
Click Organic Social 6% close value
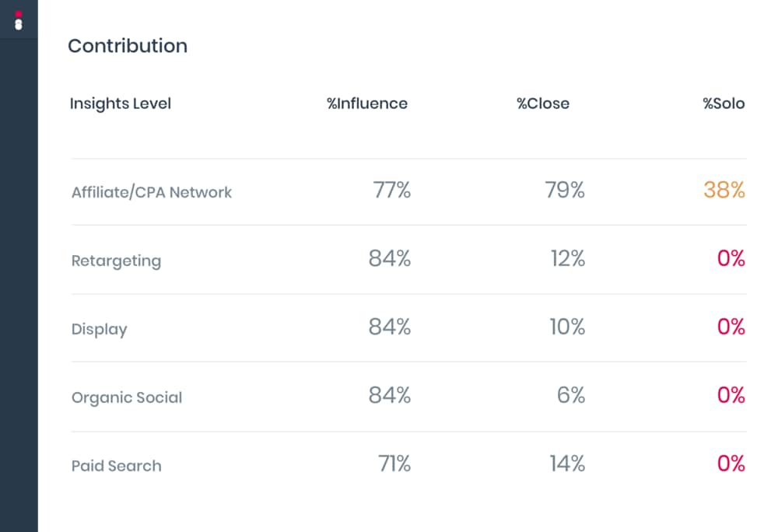[x=571, y=395]
